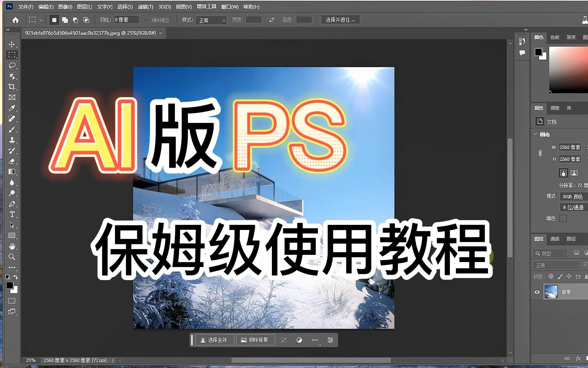The height and width of the screenshot is (368, 588).
Task: Open the 滤镜 menu
Action: pos(145,6)
